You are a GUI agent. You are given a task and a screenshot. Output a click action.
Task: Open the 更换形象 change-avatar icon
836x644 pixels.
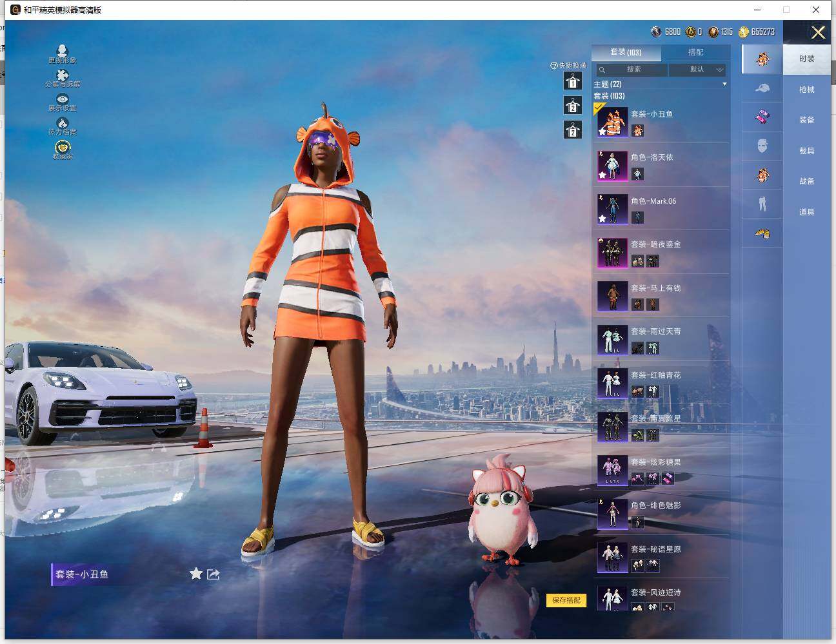pyautogui.click(x=62, y=52)
